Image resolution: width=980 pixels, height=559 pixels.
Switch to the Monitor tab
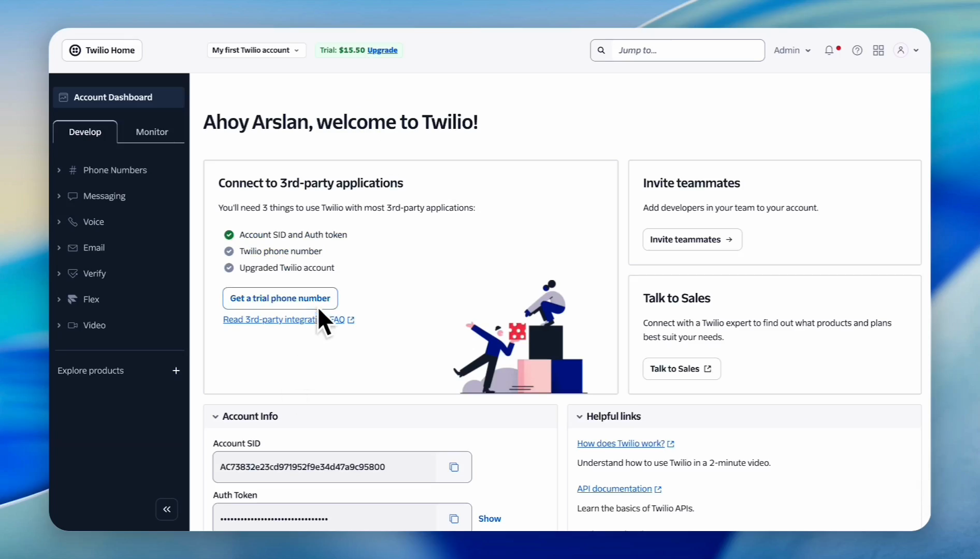(152, 132)
